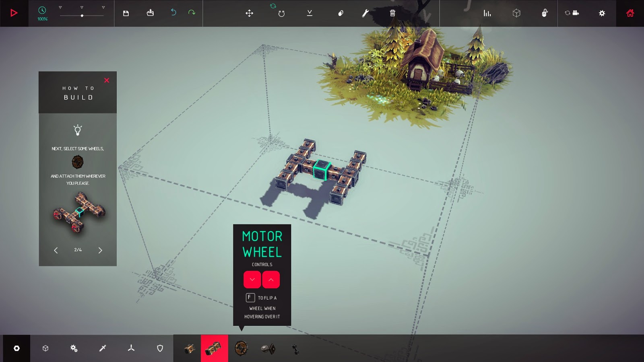Select the trash can delete tool
Image resolution: width=644 pixels, height=362 pixels.
tap(392, 13)
